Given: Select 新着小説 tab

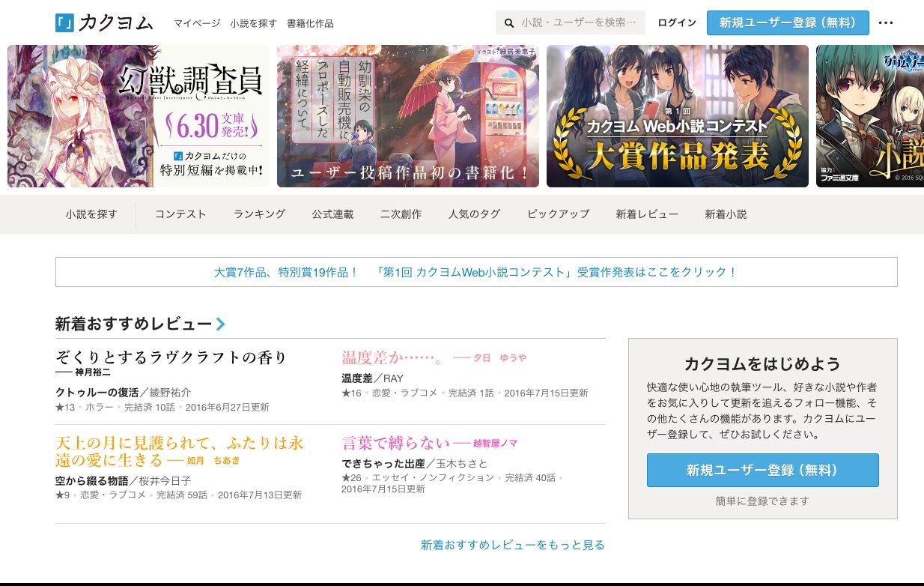Looking at the screenshot, I should pyautogui.click(x=726, y=214).
